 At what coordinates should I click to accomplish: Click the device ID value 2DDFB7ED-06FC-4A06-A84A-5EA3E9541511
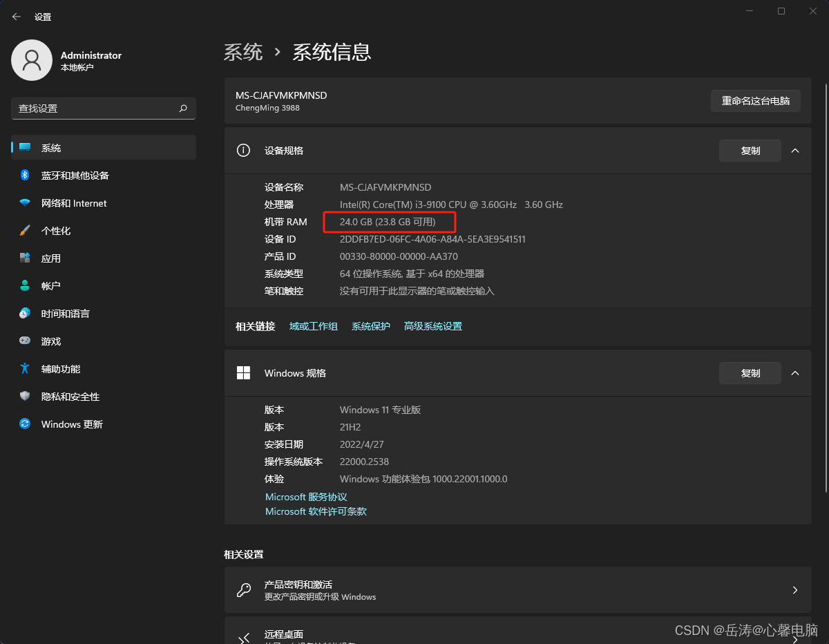coord(432,239)
